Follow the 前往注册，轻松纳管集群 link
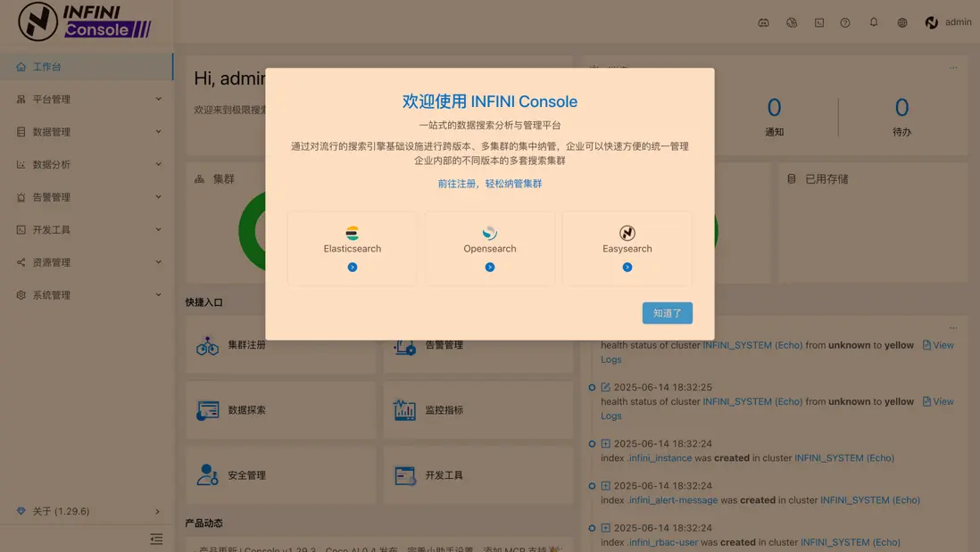 click(489, 184)
